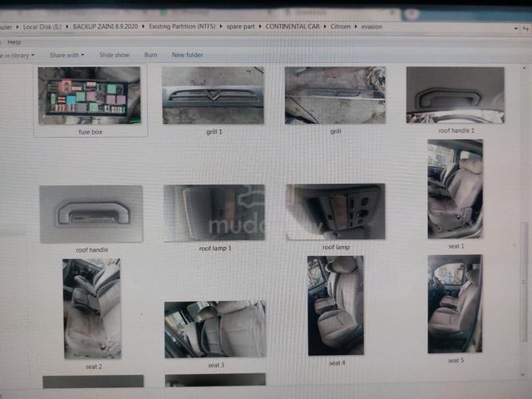The image size is (532, 399).
Task: Select the seat 3 photo thumbnail
Action: (x=215, y=329)
